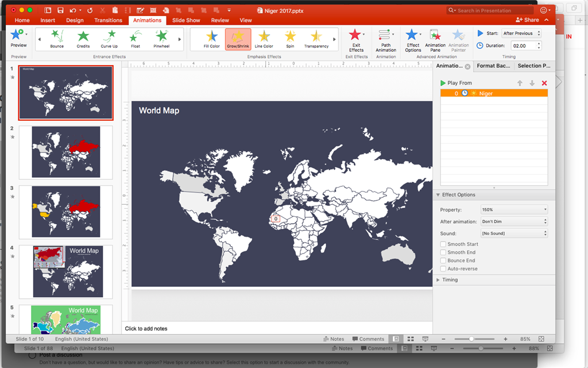Open the Slide Show tab
Image resolution: width=588 pixels, height=368 pixels.
[186, 20]
